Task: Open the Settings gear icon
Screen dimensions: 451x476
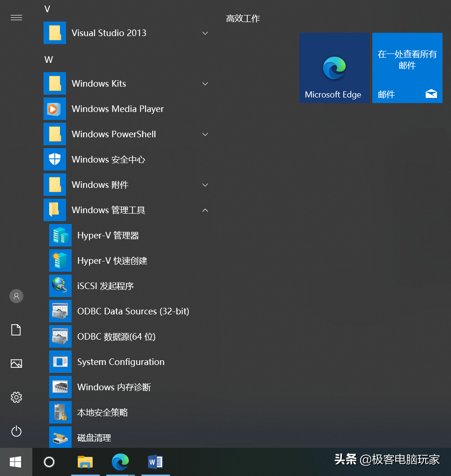Action: pos(16,397)
